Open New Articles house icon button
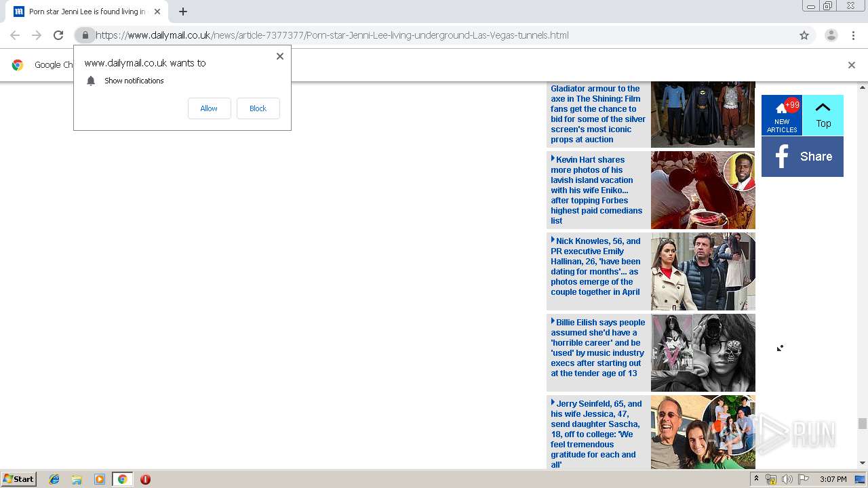Screen dimensions: 868x488 click(x=782, y=115)
